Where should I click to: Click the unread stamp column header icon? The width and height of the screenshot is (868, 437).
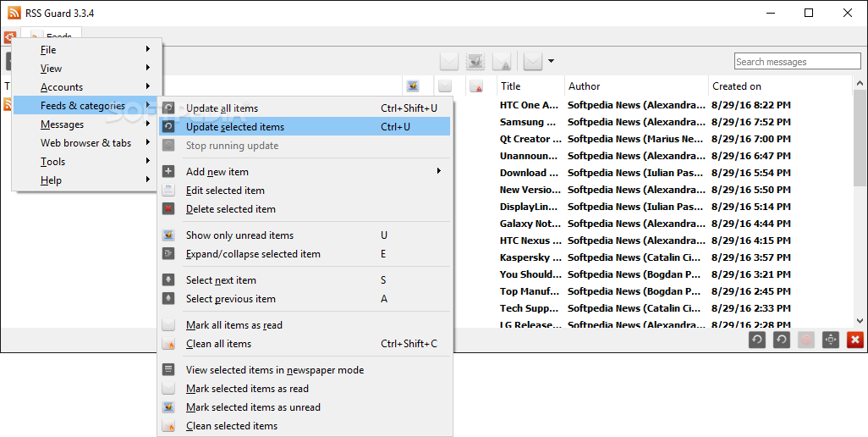coord(412,86)
